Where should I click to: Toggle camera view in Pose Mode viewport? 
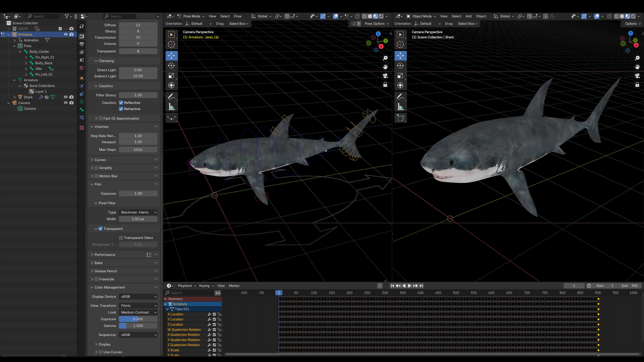click(385, 75)
